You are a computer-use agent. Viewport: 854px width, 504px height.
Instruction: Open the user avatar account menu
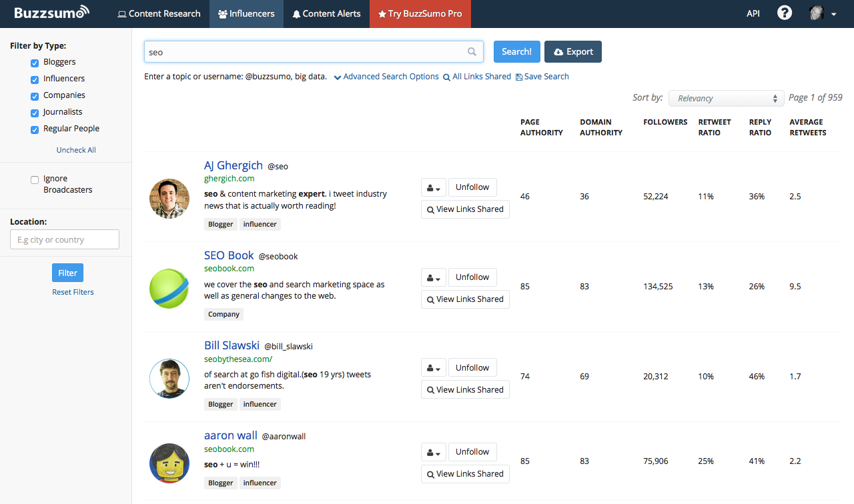pos(823,13)
